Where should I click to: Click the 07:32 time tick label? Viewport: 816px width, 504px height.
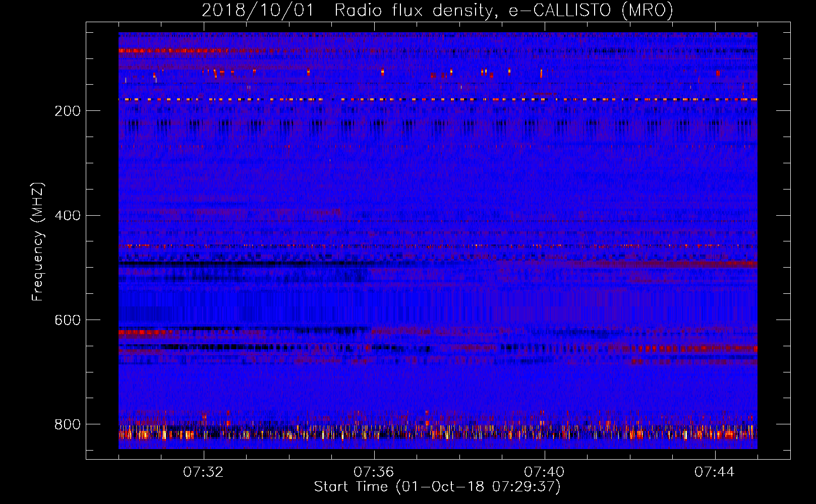[203, 472]
